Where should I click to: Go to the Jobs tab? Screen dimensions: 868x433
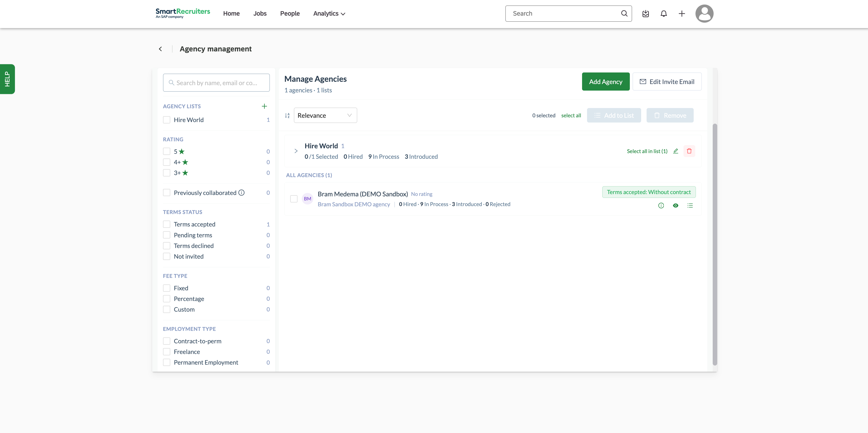pos(260,14)
